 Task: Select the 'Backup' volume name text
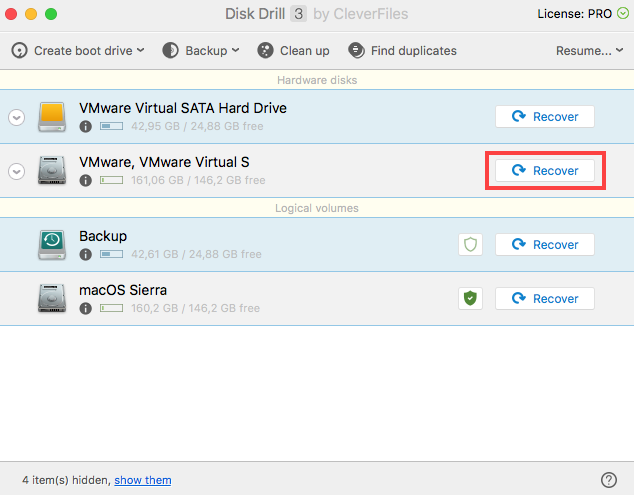tap(103, 236)
